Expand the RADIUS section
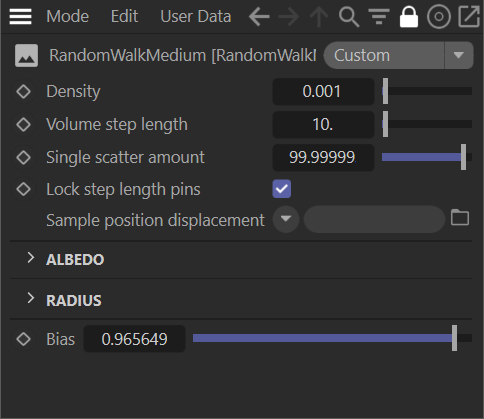Viewport: 484px width, 419px height. (31, 298)
